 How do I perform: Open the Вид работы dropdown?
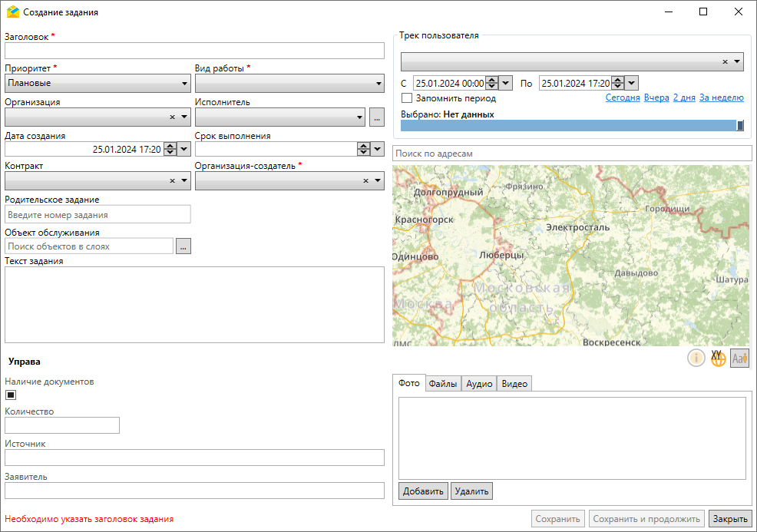click(378, 84)
